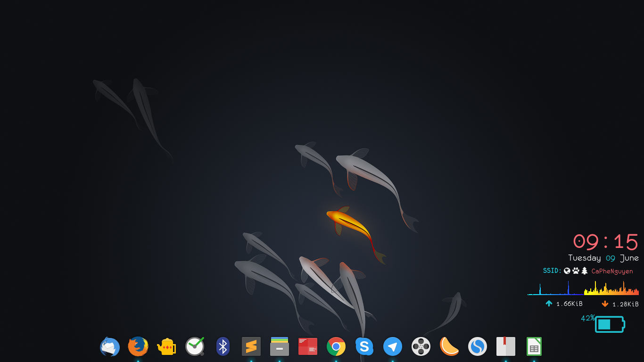Click the 1.66KiB upload value
The width and height of the screenshot is (644, 362).
coord(569,304)
